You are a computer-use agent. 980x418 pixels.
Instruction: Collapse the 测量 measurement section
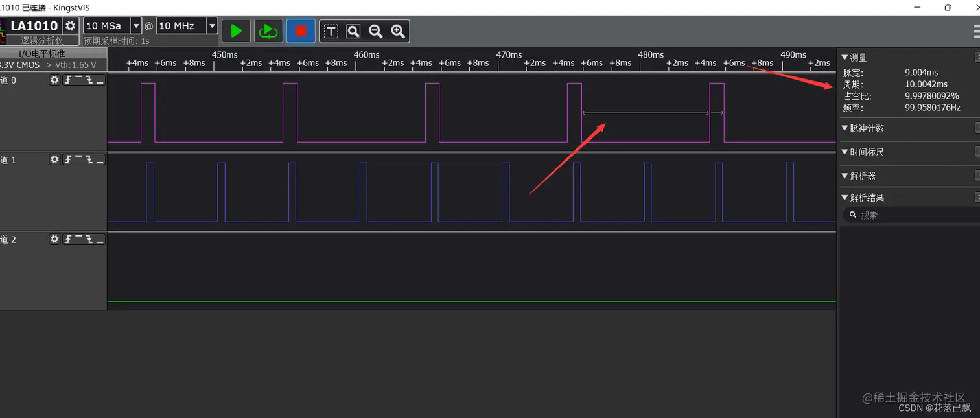pyautogui.click(x=845, y=58)
